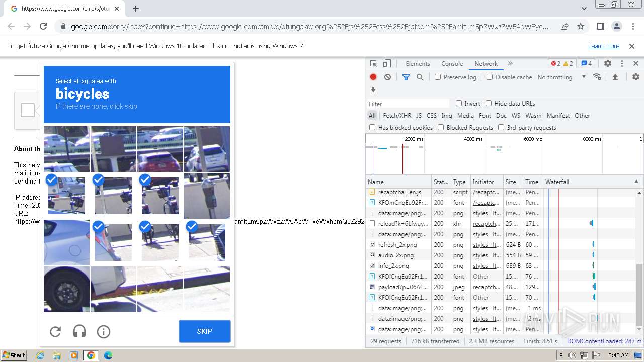
Task: Reload the captcha challenge
Action: pyautogui.click(x=55, y=332)
